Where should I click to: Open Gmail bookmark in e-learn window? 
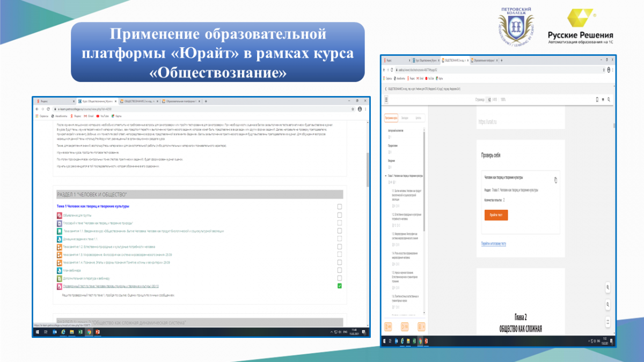pos(89,116)
